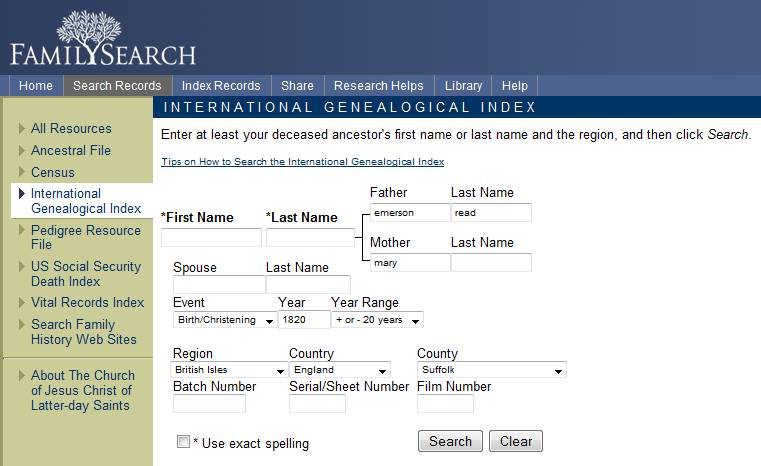Click arrow icon beside Census

pyautogui.click(x=21, y=171)
